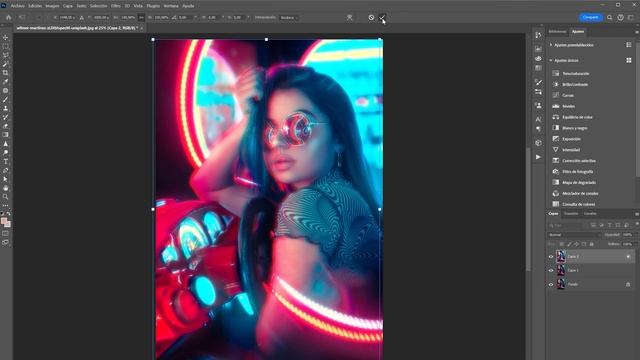Switch to the Canales panel tab
The height and width of the screenshot is (360, 640).
590,213
